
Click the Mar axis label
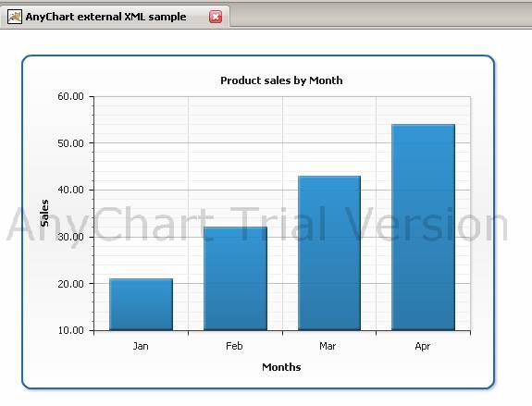(328, 346)
